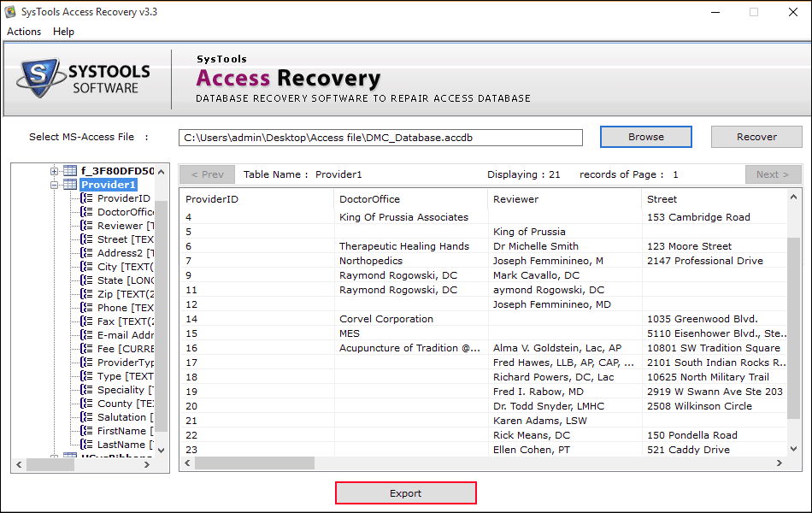Select the Dr Michelle Smith cell
The height and width of the screenshot is (513, 812).
click(564, 246)
